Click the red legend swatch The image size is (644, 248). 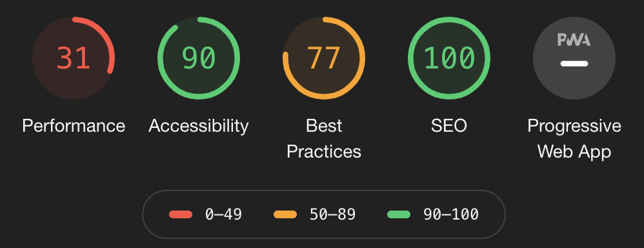[181, 214]
